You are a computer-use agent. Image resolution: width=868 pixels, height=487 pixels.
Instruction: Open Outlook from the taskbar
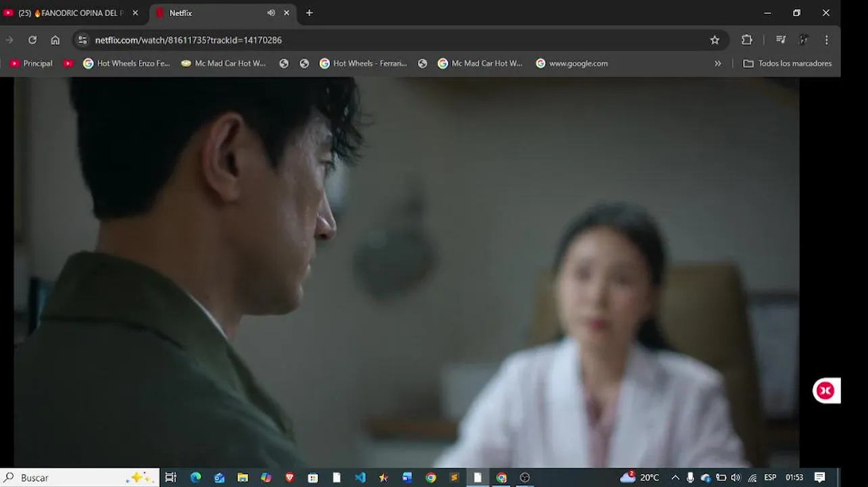coord(219,478)
